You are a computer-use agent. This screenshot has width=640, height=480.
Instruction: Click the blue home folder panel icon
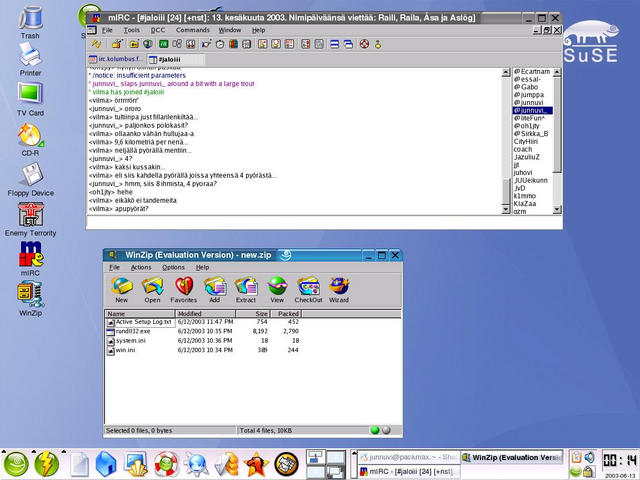(x=106, y=464)
